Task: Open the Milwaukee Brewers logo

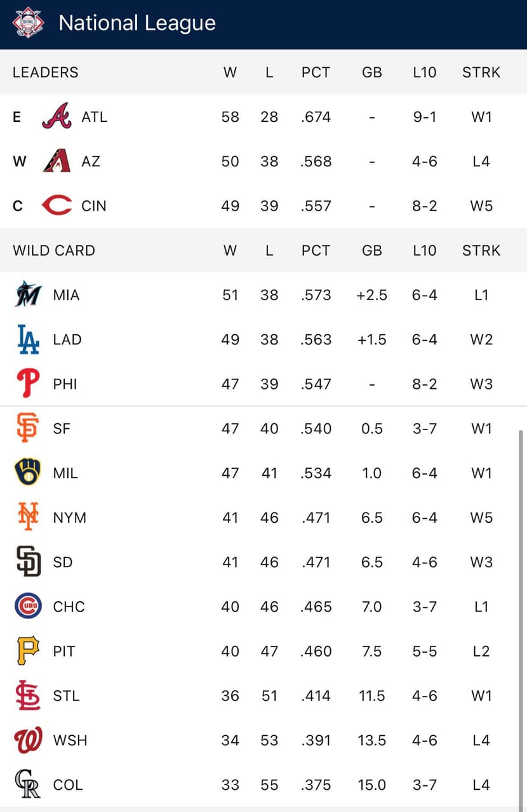Action: 28,473
